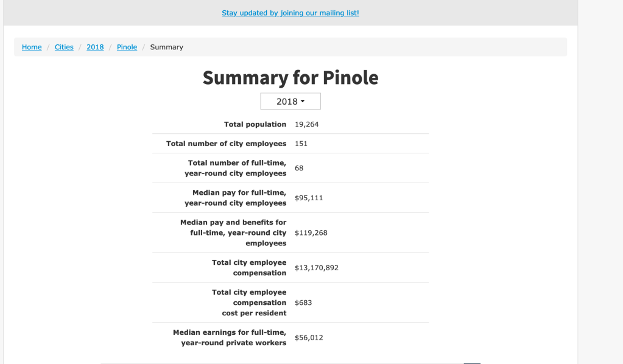
Task: Click the Total number of city employees label
Action: [226, 144]
